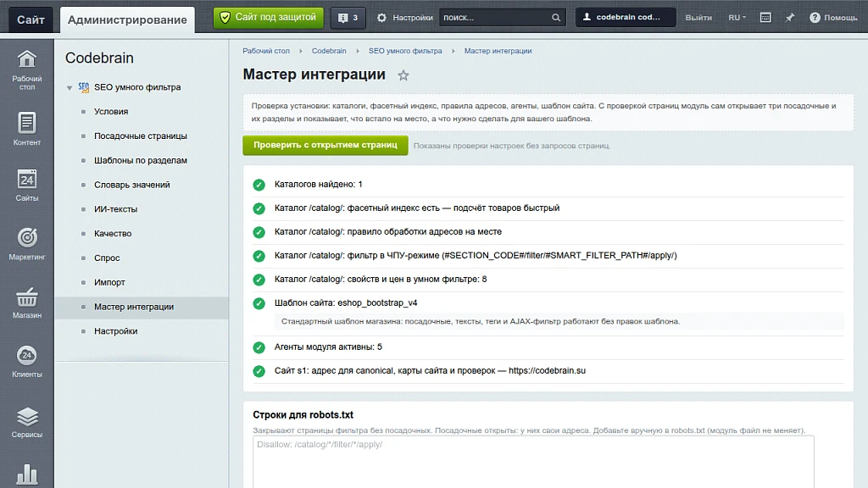Click Проверить с открытием страниц button
This screenshot has height=488, width=868.
point(325,145)
